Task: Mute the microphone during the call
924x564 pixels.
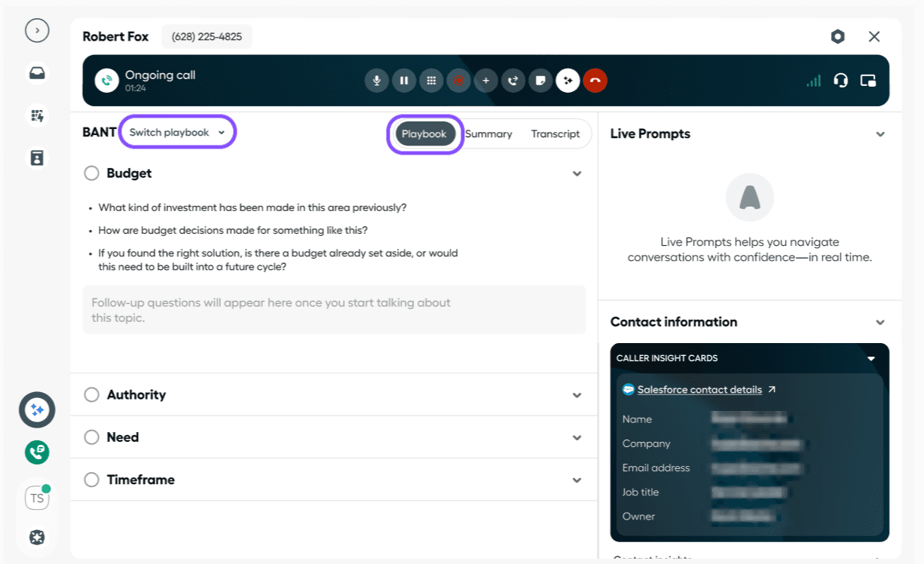Action: coord(377,81)
